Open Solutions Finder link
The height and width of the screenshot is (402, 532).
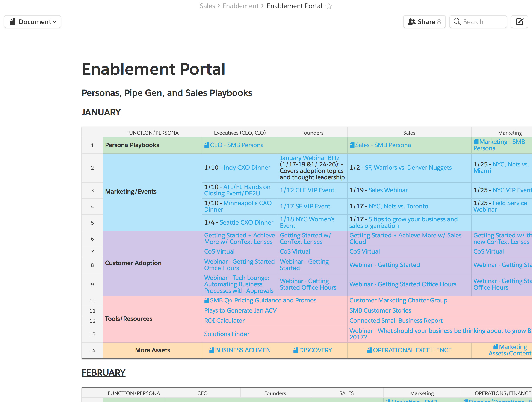[x=227, y=334]
